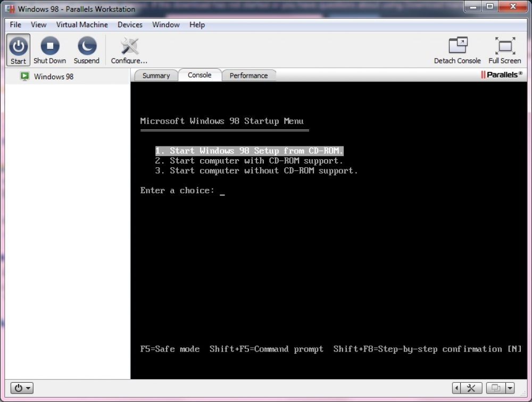This screenshot has height=402, width=532.
Task: Close the Parallels Workstation window
Action: point(513,6)
